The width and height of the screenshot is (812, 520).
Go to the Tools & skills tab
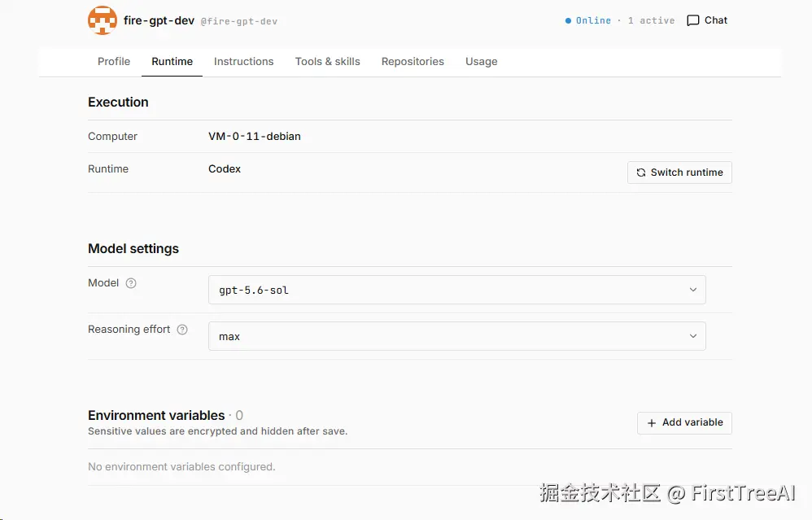click(327, 61)
